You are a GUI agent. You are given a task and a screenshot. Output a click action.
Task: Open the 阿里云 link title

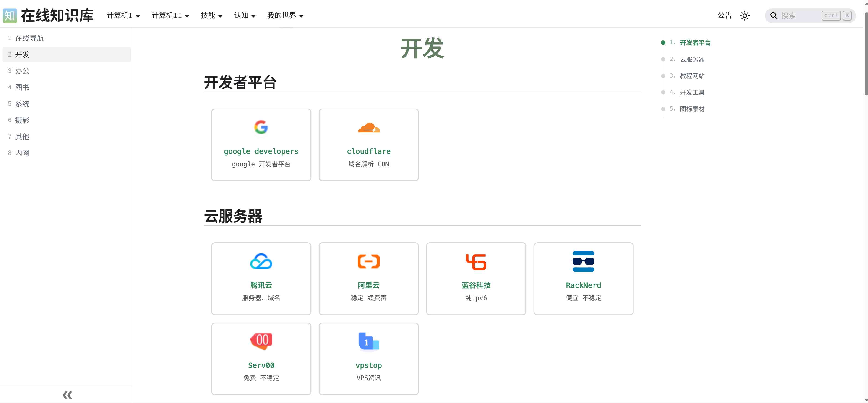click(x=369, y=285)
